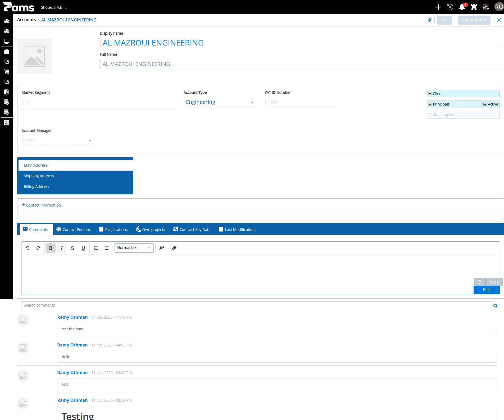Click the Display name field
The image size is (504, 420).
[x=302, y=43]
